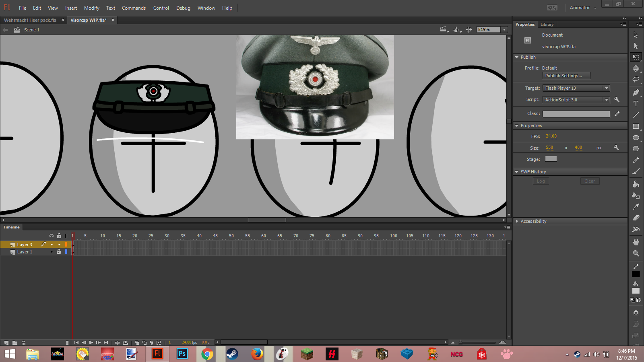Select the Selection arrow tool
644x362 pixels.
point(636,35)
